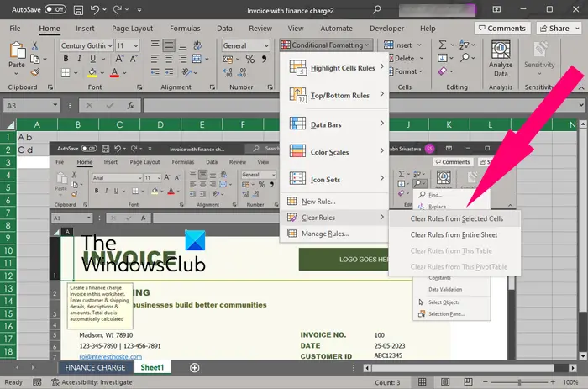Choose Clear Rules from Selected Cells

tap(456, 218)
